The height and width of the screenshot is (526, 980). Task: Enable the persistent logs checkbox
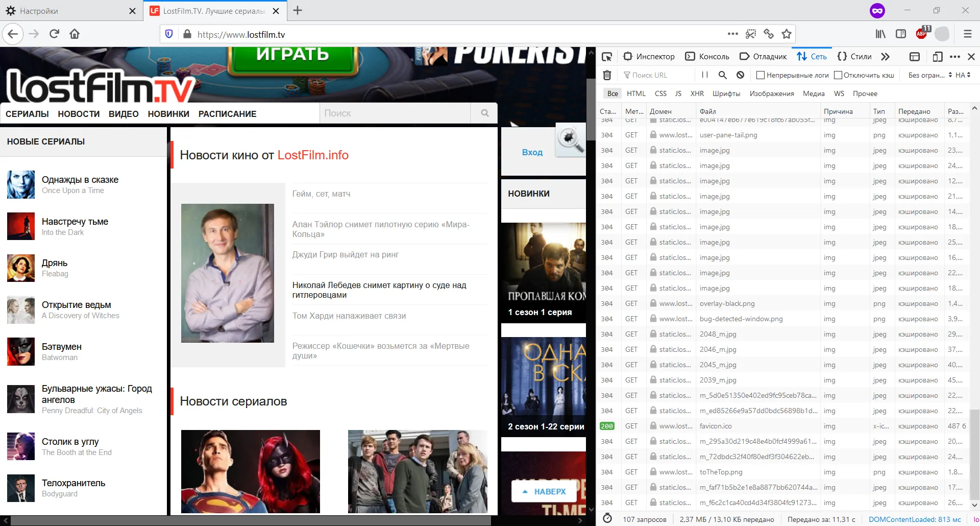tap(760, 75)
